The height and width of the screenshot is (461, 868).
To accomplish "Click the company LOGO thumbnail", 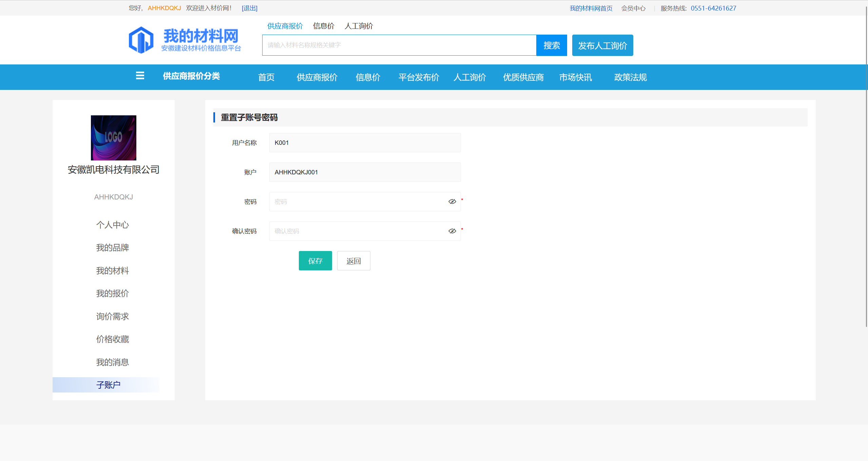I will (x=113, y=138).
